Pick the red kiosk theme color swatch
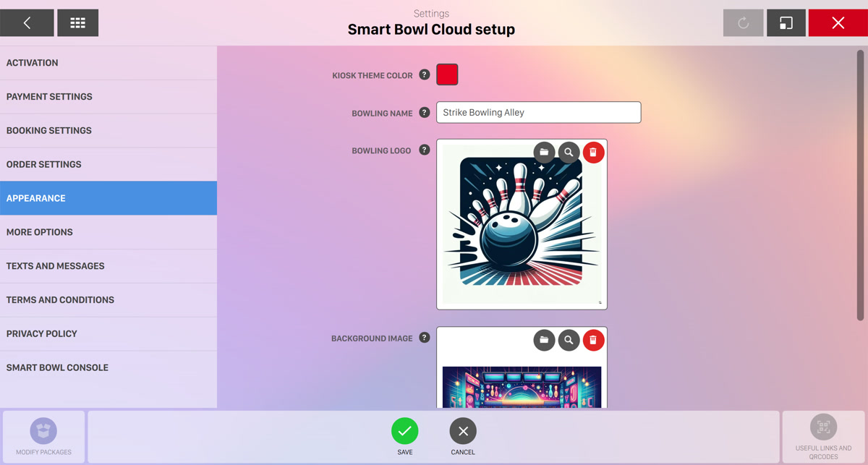868x465 pixels. coord(447,74)
